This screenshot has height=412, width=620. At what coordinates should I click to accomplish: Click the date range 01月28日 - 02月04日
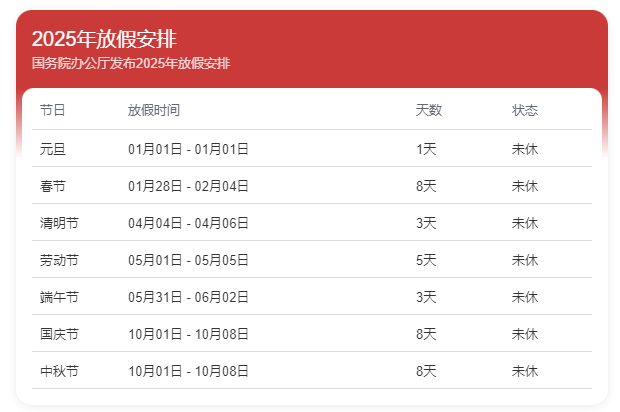coord(188,186)
